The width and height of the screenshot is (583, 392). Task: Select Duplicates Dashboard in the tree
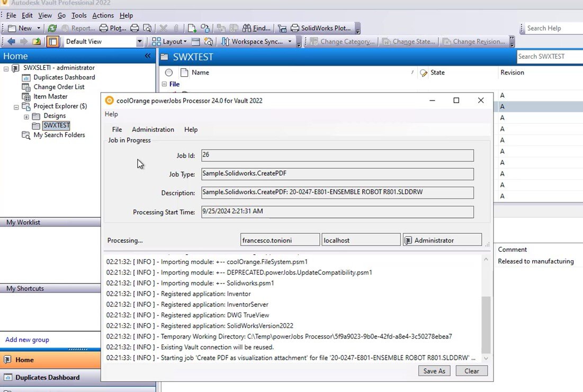click(64, 77)
